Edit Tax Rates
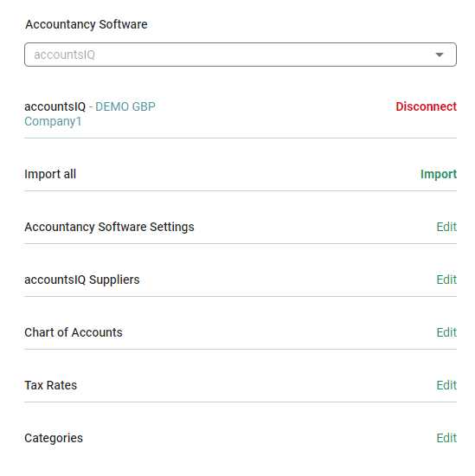Viewport: 475px width, 476px height. tap(446, 385)
